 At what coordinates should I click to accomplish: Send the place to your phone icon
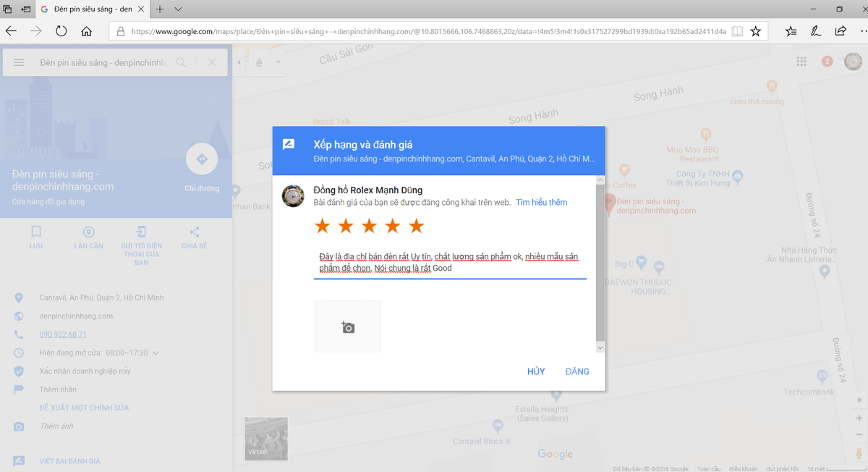pyautogui.click(x=141, y=232)
